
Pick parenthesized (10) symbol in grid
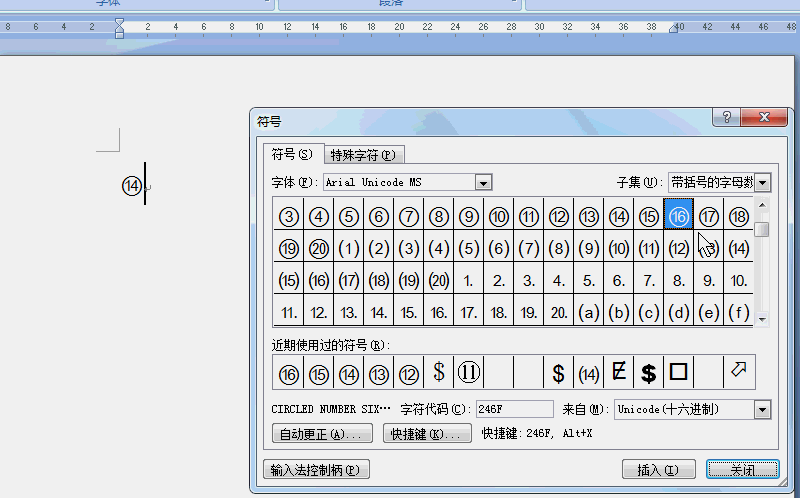619,249
